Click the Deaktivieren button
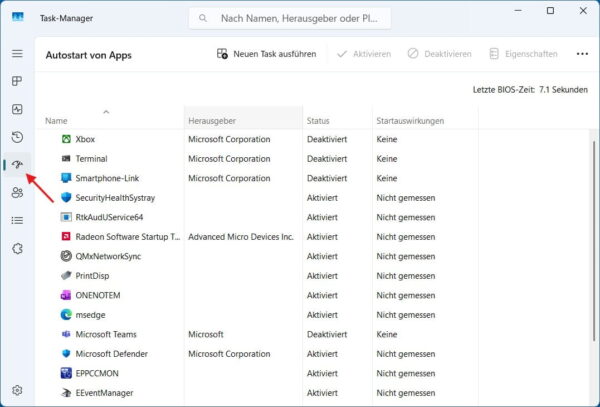 coord(439,54)
